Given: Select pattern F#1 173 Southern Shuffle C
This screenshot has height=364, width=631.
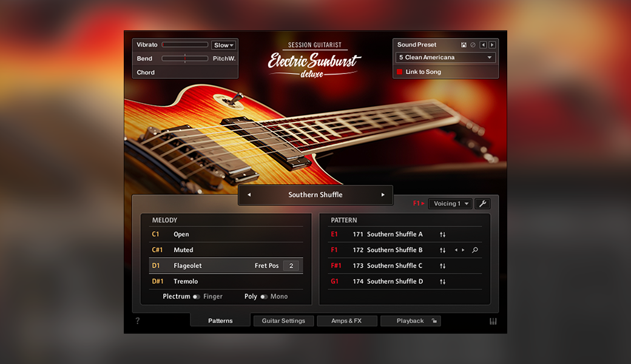Looking at the screenshot, I should click(405, 266).
